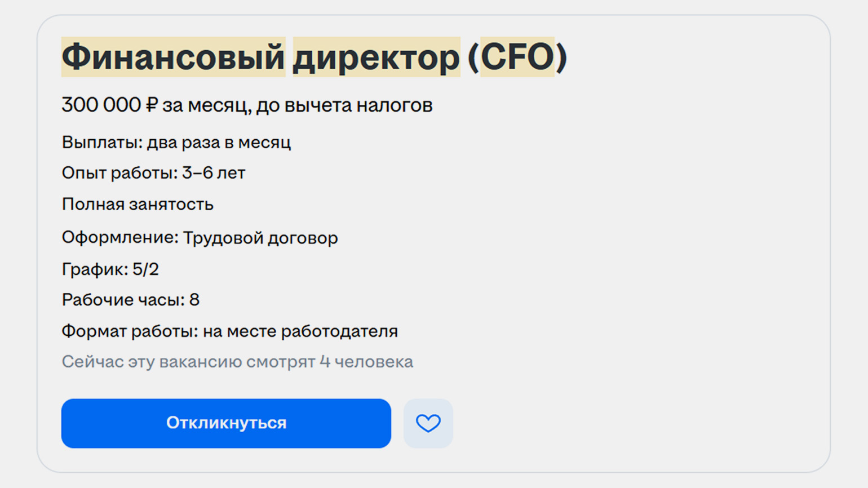Click the Оформление label
This screenshot has height=488, width=868.
[x=119, y=238]
